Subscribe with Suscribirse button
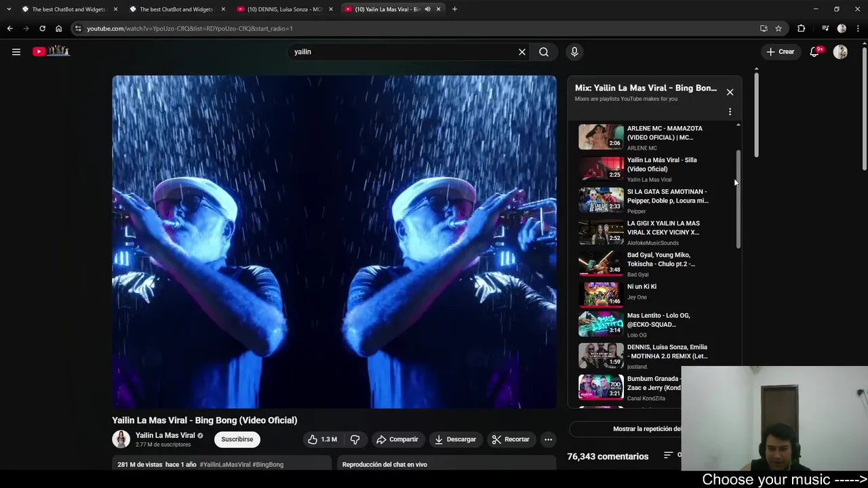The width and height of the screenshot is (868, 488). [x=237, y=439]
